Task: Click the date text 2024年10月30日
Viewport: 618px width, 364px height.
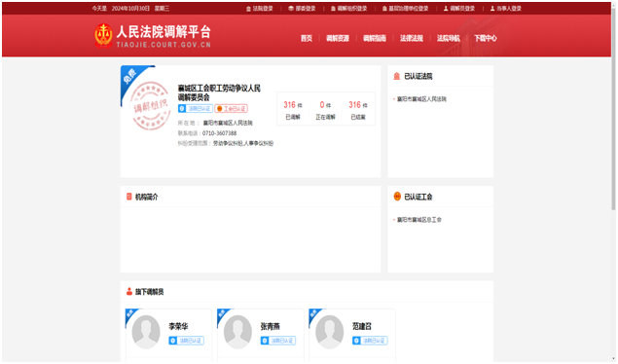Action: pyautogui.click(x=130, y=8)
